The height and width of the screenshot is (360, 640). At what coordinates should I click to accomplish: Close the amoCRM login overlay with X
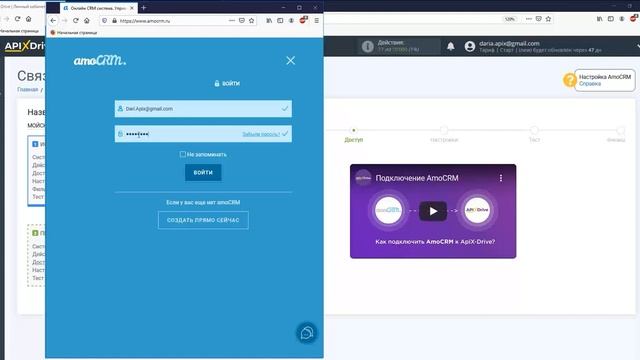pyautogui.click(x=290, y=60)
